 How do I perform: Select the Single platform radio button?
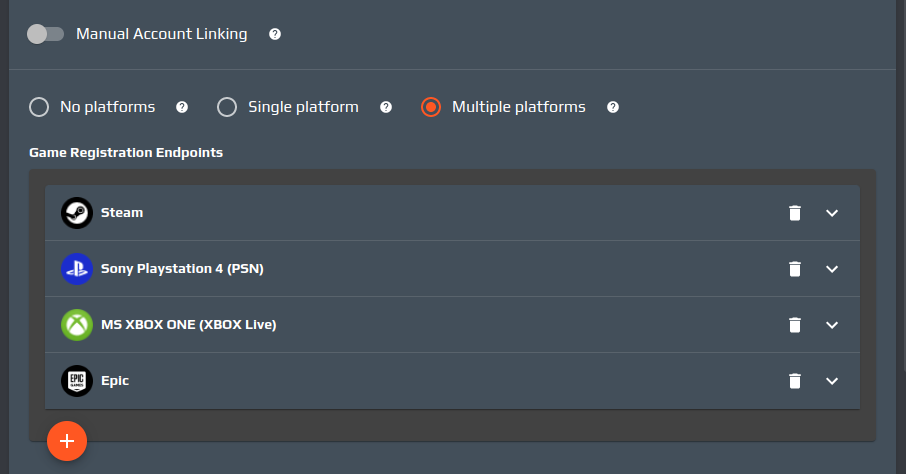[226, 107]
